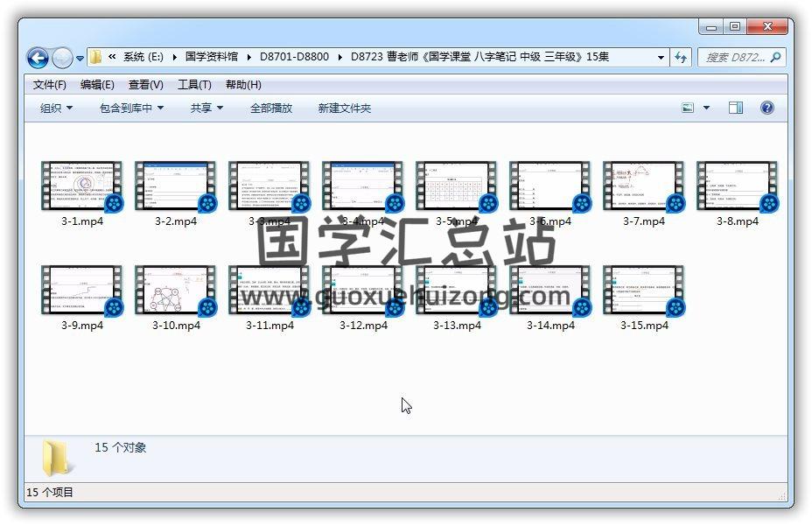Toggle the preview pane icon
Image resolution: width=812 pixels, height=526 pixels.
tap(736, 108)
